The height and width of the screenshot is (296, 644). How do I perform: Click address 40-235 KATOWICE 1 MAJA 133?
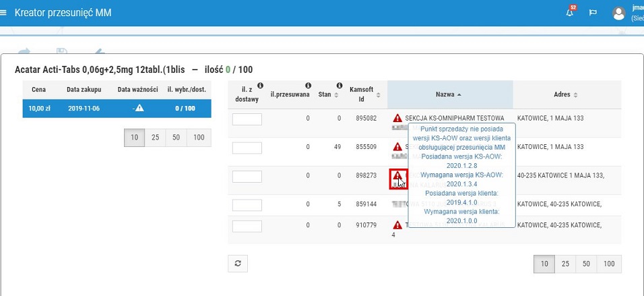click(560, 175)
